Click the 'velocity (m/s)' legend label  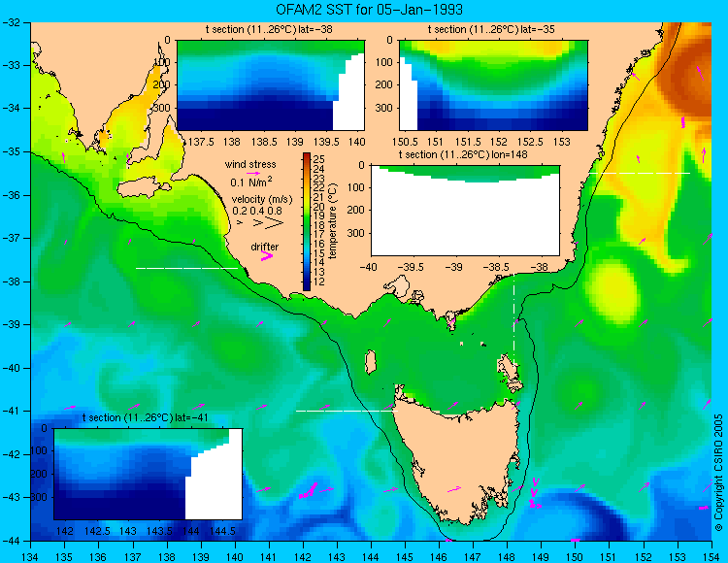click(262, 200)
